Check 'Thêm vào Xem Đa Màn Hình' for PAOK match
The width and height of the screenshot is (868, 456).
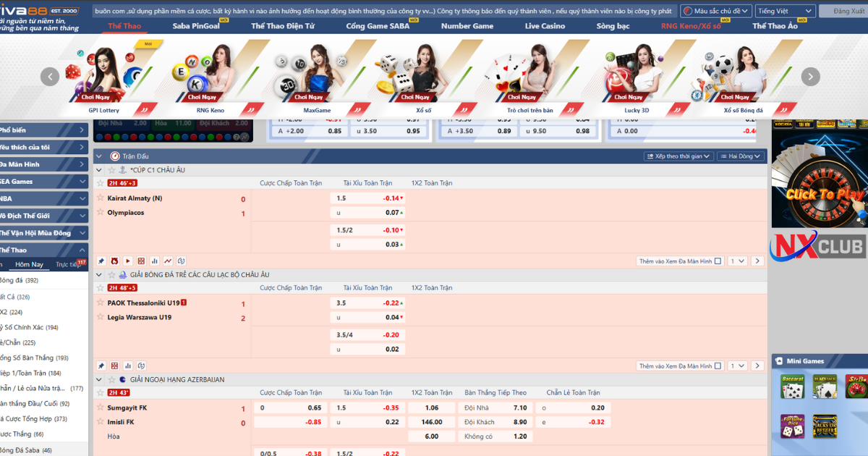718,366
